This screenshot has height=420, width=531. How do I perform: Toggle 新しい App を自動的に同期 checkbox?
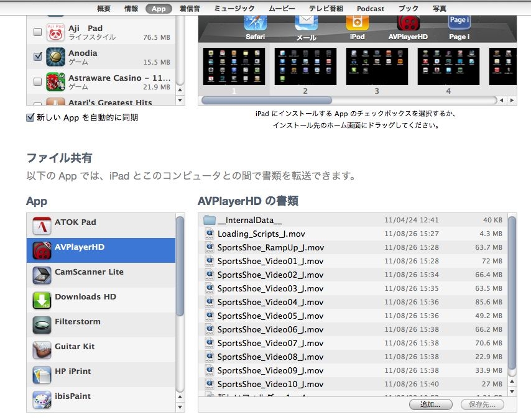coord(30,117)
